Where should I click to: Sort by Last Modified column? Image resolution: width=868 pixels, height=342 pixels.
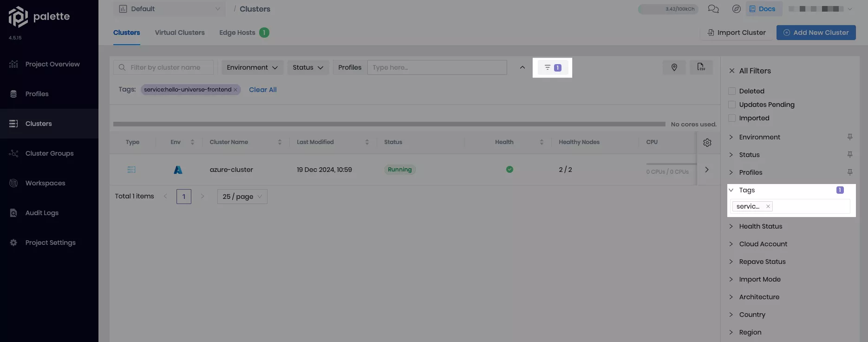click(x=367, y=142)
